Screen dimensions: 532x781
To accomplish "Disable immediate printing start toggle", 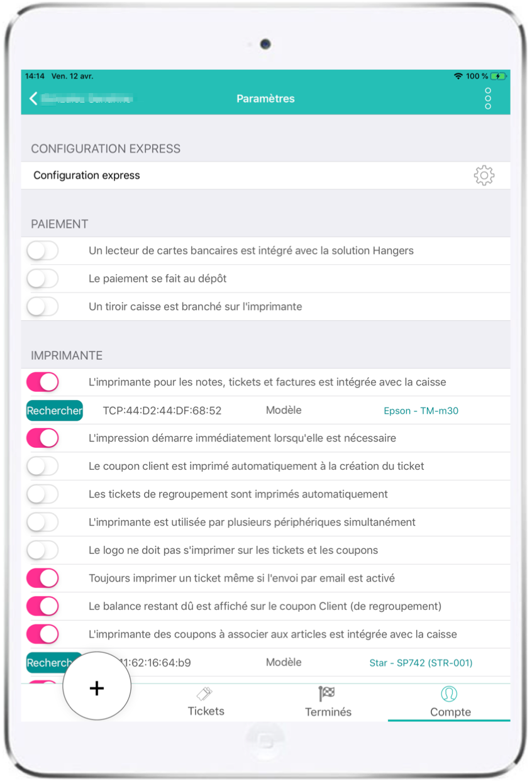I will coord(42,438).
